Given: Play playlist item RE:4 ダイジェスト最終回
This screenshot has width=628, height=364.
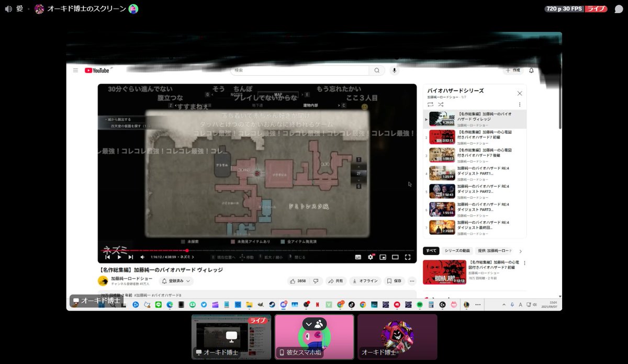Looking at the screenshot, I should tap(475, 227).
